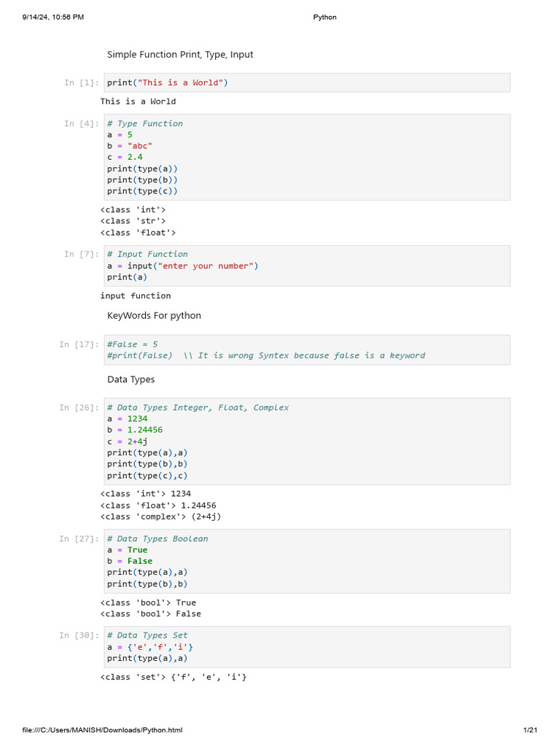Click the file path Python.html footer text
The image size is (560, 747).
pyautogui.click(x=102, y=729)
